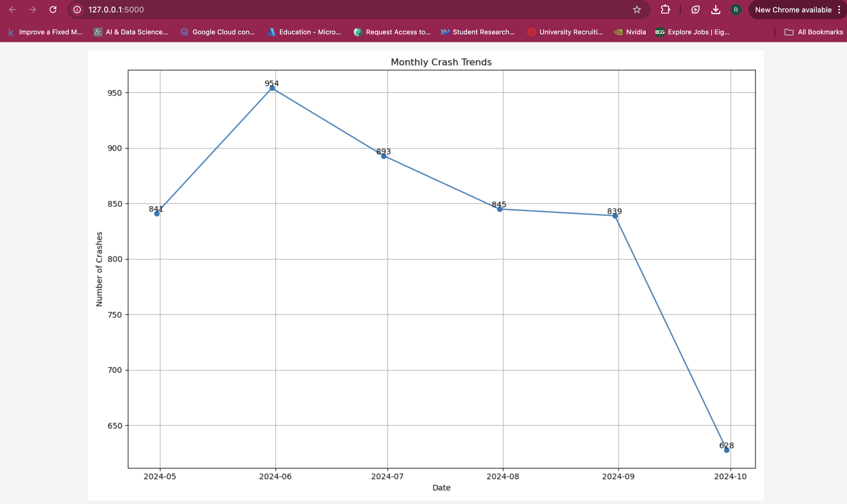
Task: Click the 954 data point marker
Action: pos(272,88)
